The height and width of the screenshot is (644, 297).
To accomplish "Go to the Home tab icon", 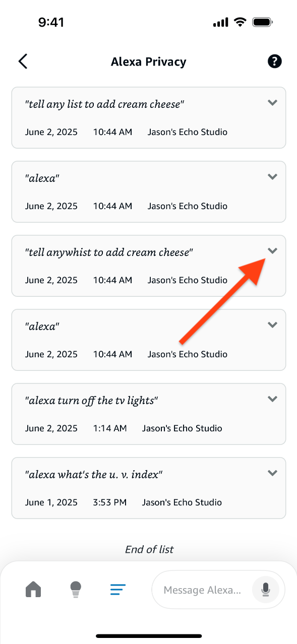I will pos(33,589).
